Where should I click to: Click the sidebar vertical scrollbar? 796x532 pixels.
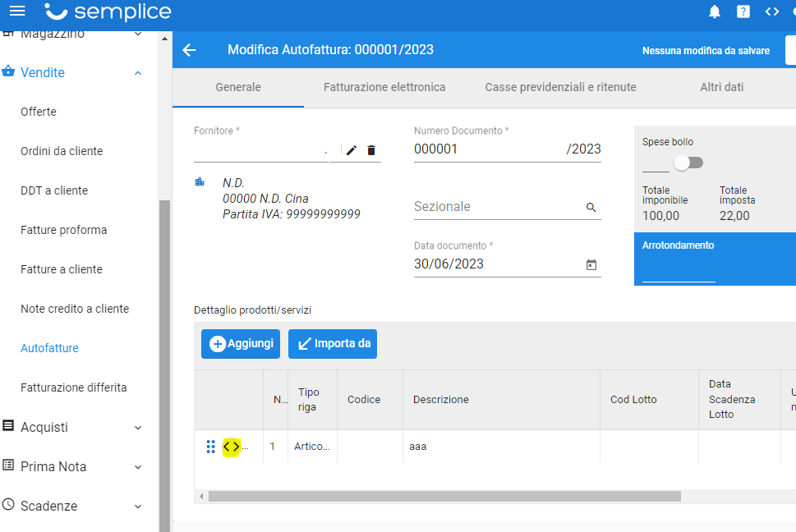[164, 365]
